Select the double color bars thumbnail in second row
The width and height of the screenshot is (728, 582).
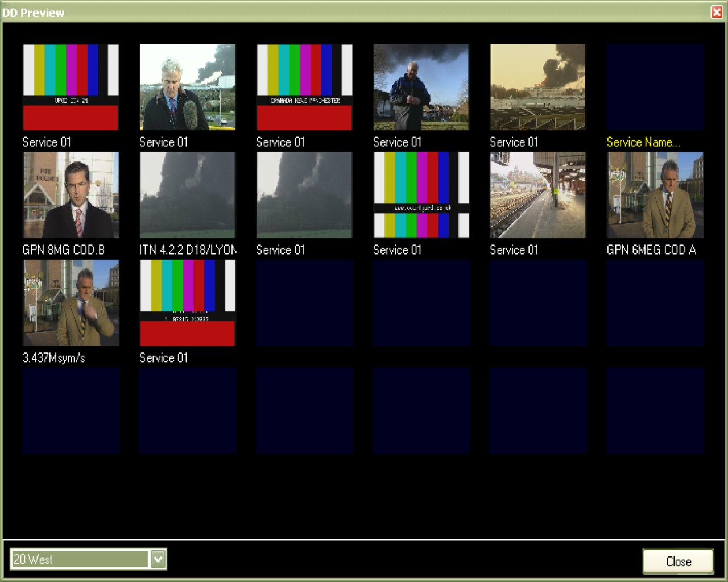click(x=421, y=195)
